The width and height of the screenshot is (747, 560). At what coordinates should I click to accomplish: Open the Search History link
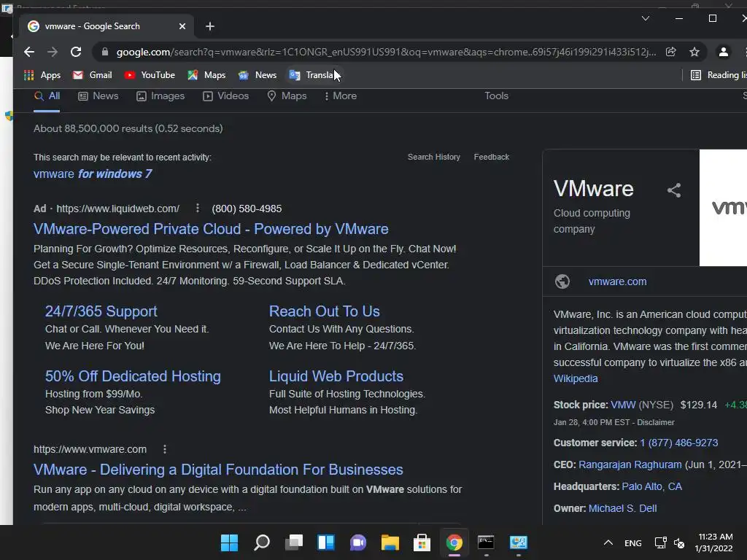point(434,157)
